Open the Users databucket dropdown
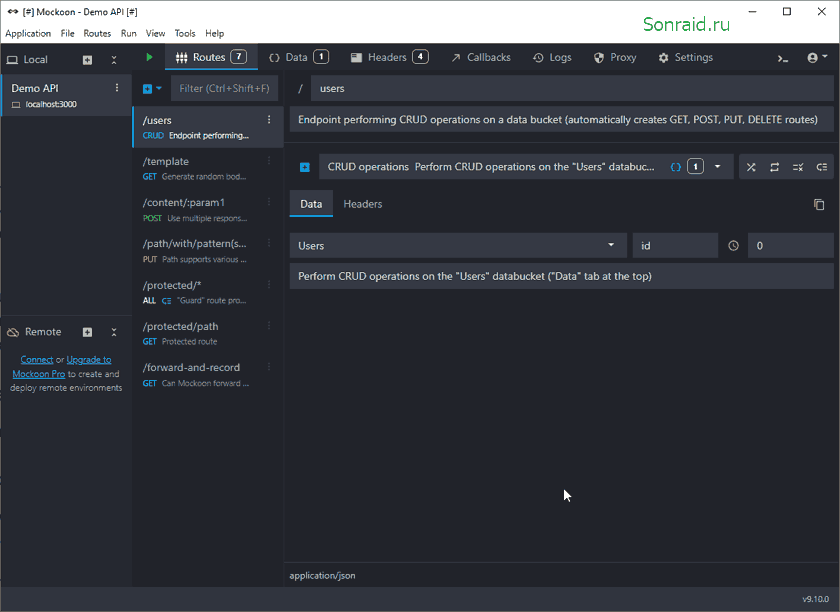840x612 pixels. coord(458,245)
